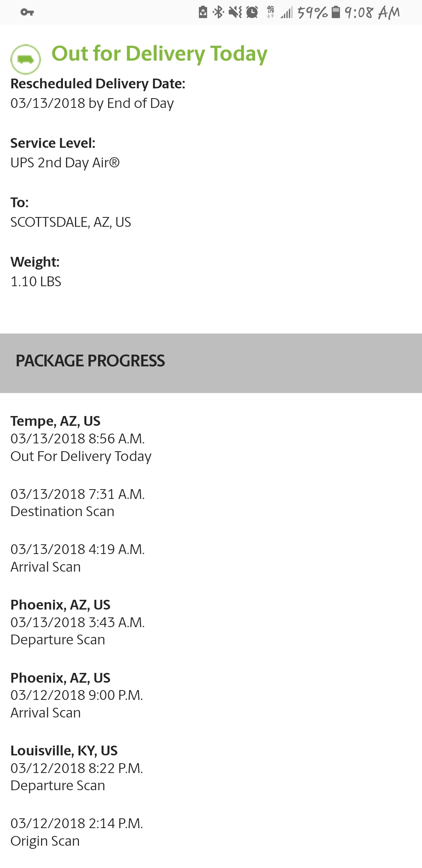Image resolution: width=422 pixels, height=868 pixels.
Task: Tap the Out for Delivery Today heading
Action: (159, 54)
